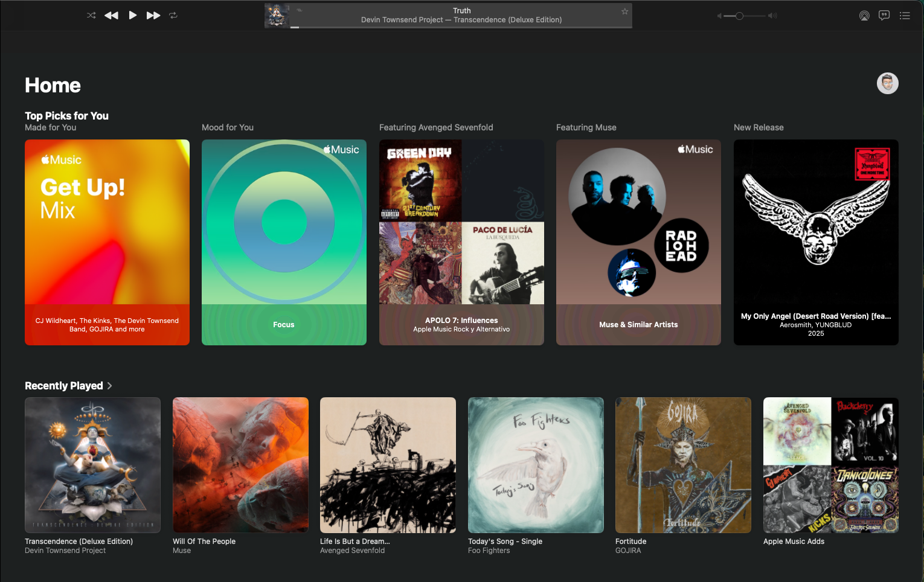Screen dimensions: 924x582
Task: Open My Only Angel new release
Action: click(816, 242)
